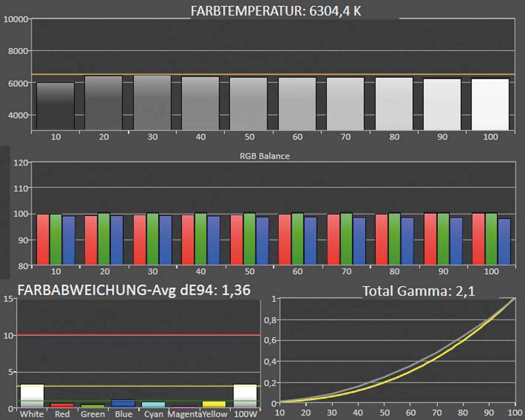Click the FARBABWEICHUNG-Avg dE94: 1,36 heading
The height and width of the screenshot is (420, 525).
(x=134, y=290)
